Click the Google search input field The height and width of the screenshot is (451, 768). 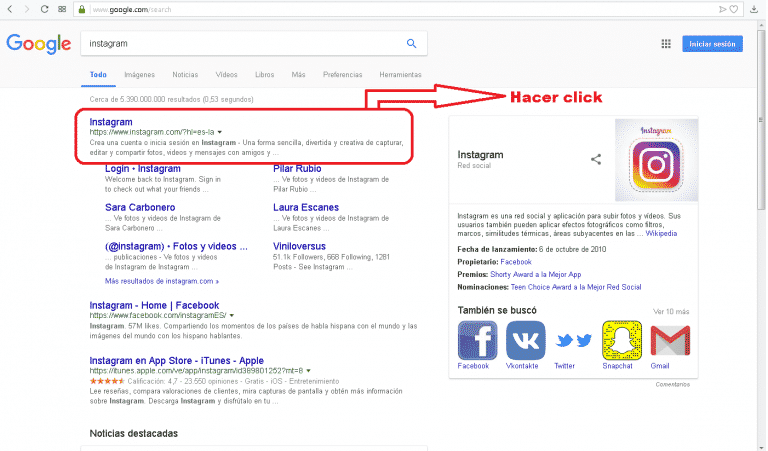pyautogui.click(x=240, y=44)
